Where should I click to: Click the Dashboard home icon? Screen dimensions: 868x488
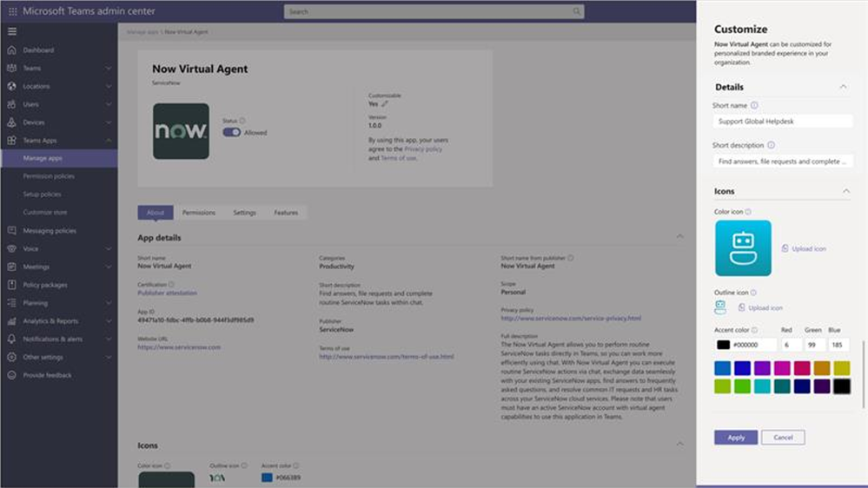coord(11,49)
